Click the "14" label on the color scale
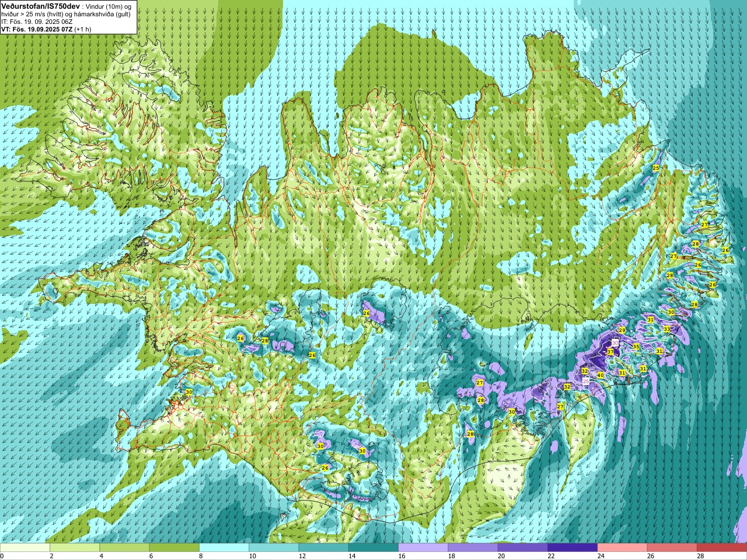The image size is (747, 560). (x=352, y=556)
